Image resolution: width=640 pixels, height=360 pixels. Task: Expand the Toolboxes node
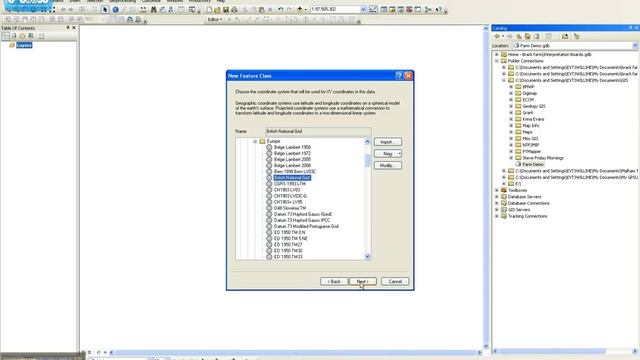(x=497, y=190)
